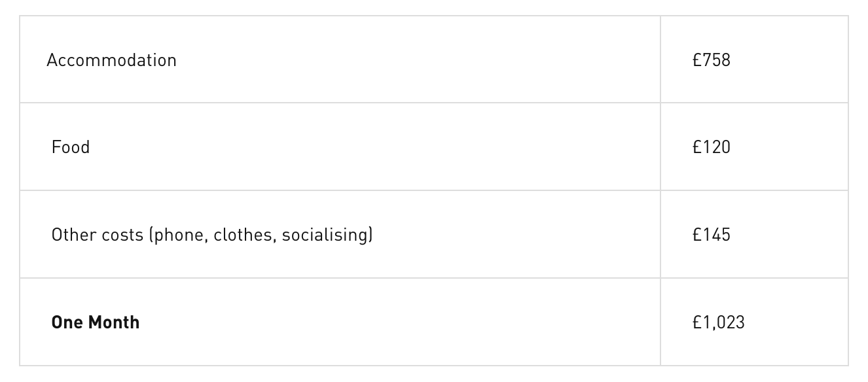
Task: Select the £120 food cost
Action: click(711, 147)
